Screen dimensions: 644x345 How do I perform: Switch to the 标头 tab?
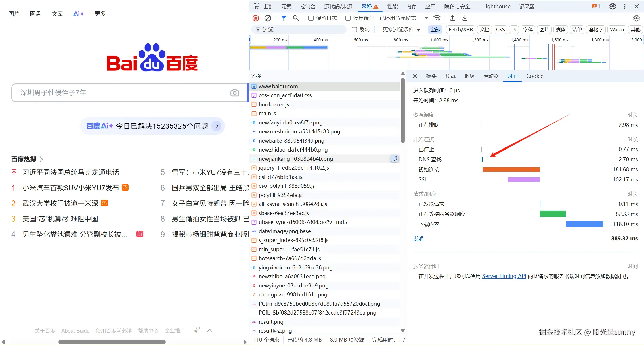pyautogui.click(x=431, y=76)
